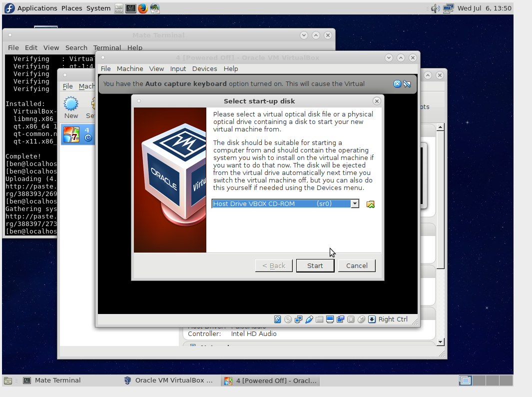Open the System menu
532x397 pixels.
pyautogui.click(x=98, y=8)
